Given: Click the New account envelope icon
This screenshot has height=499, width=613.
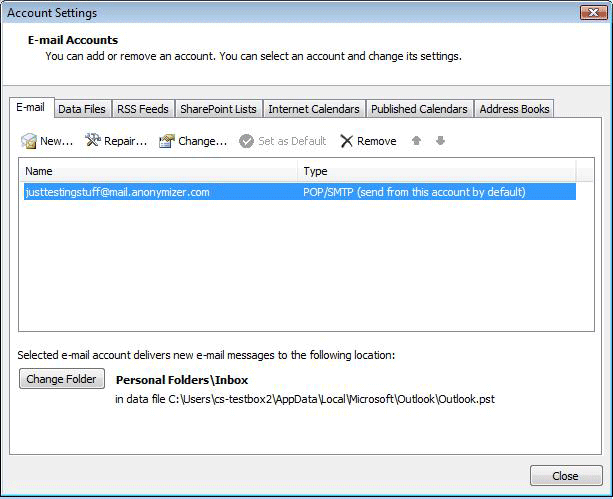Looking at the screenshot, I should [x=29, y=141].
